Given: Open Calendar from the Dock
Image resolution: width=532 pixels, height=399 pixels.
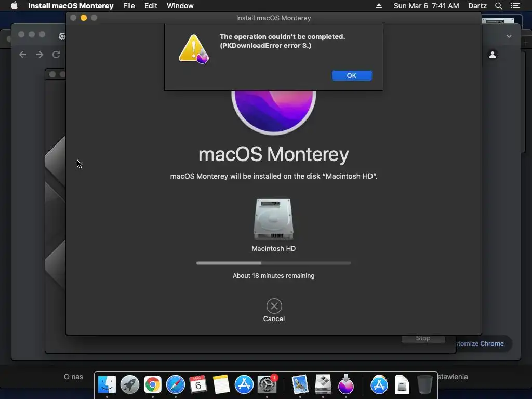Looking at the screenshot, I should (x=198, y=384).
